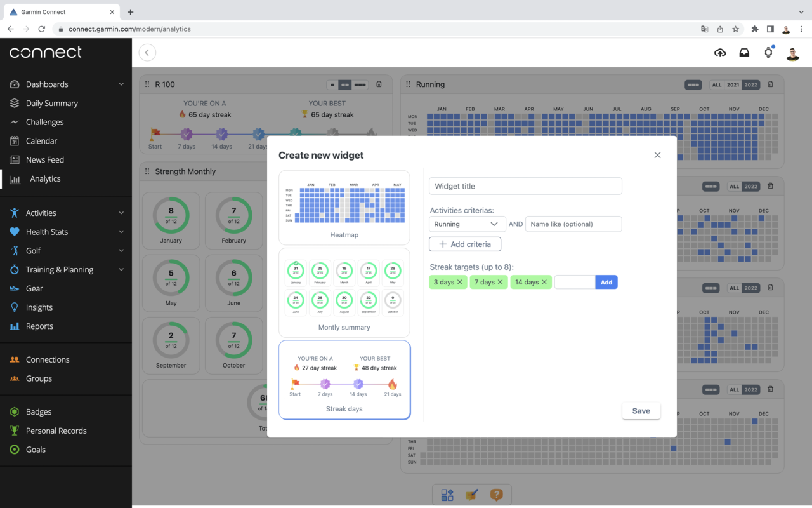This screenshot has height=508, width=812.
Task: Click the January 8 of 12 progress ring
Action: pyautogui.click(x=171, y=215)
